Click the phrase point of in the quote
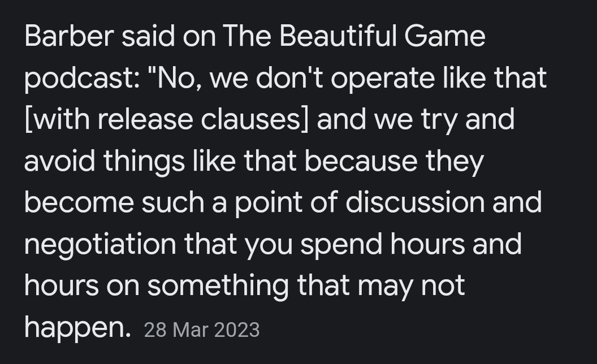 tap(286, 203)
